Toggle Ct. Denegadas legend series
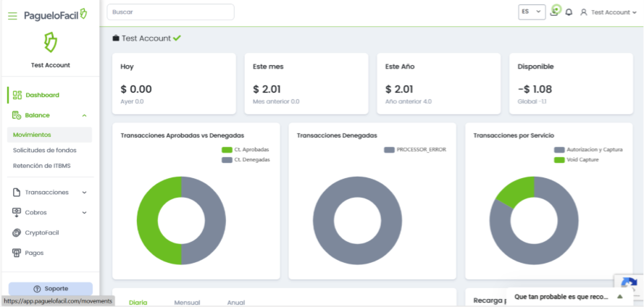This screenshot has height=307, width=644. 245,159
